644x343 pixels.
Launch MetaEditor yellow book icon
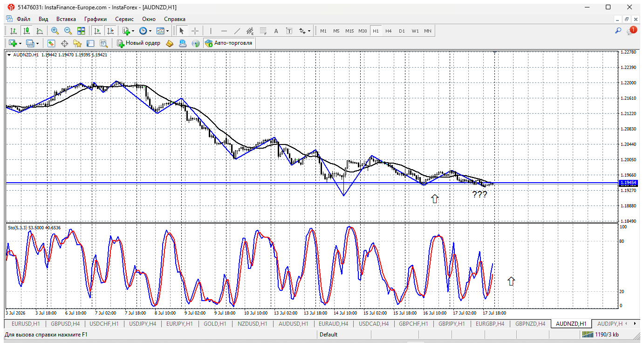[170, 43]
